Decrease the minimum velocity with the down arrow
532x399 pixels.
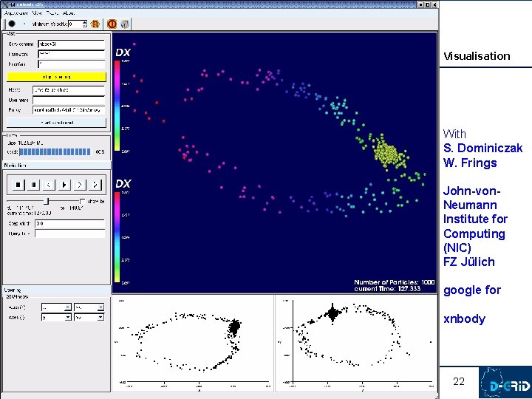[85, 26]
